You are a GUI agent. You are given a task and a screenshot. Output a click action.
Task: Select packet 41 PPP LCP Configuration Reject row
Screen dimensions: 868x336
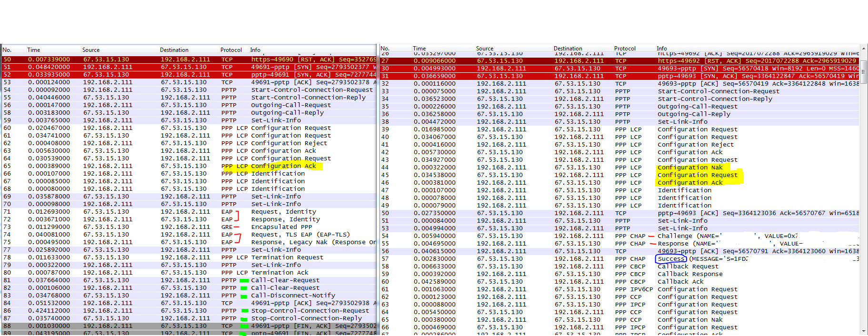coord(619,145)
